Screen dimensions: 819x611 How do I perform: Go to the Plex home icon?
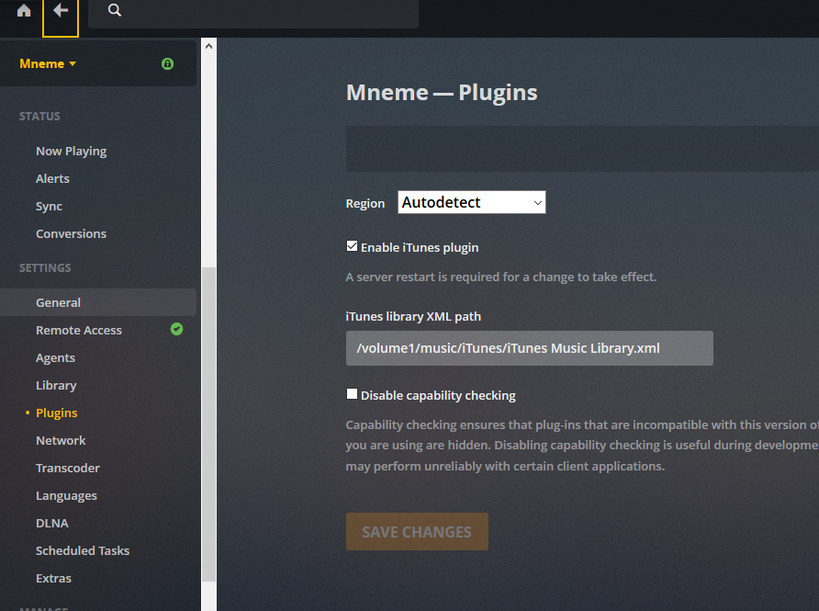(x=24, y=10)
